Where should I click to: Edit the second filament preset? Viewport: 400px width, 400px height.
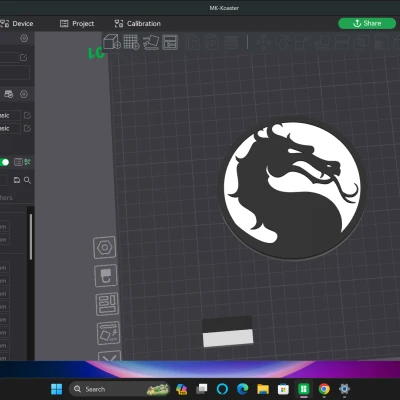pyautogui.click(x=27, y=128)
